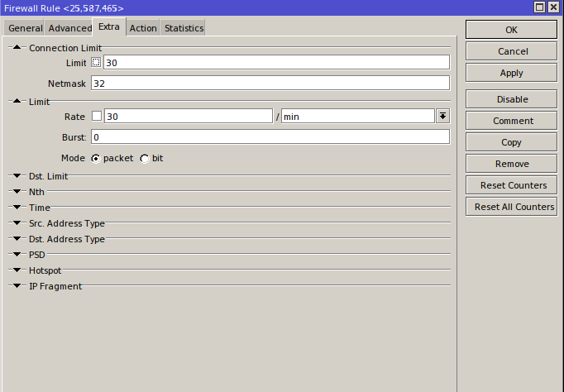Select packet mode radio button
This screenshot has width=564, height=392.
[96, 159]
